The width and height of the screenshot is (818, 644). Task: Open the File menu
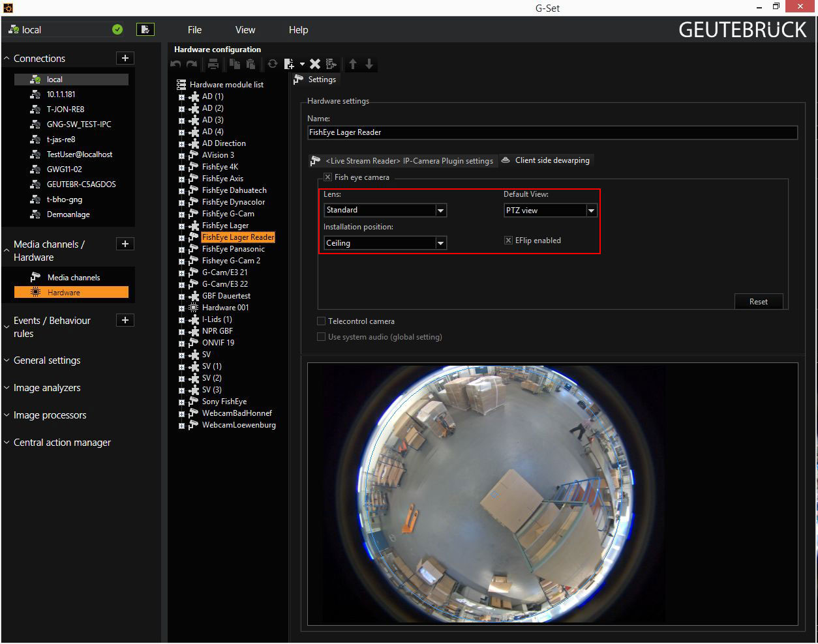pyautogui.click(x=194, y=30)
